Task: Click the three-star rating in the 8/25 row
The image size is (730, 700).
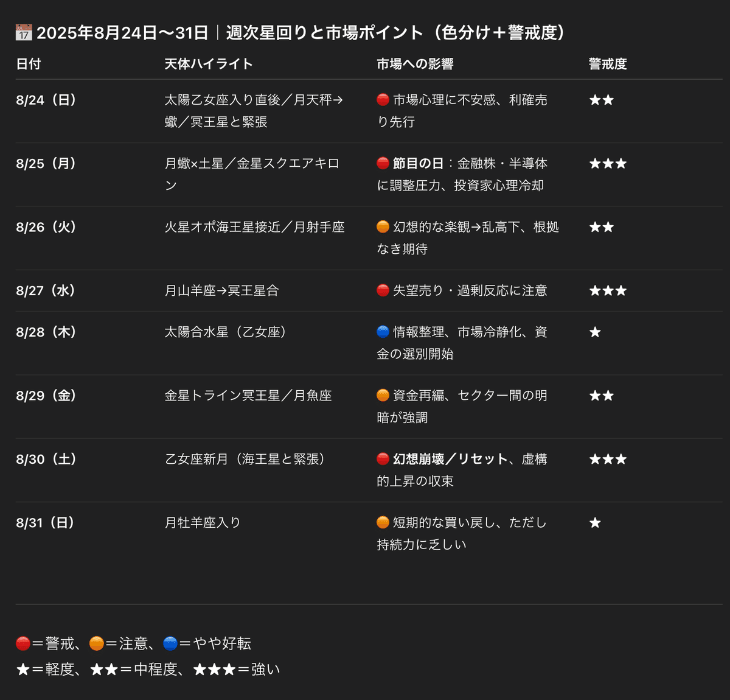Action: 608,163
